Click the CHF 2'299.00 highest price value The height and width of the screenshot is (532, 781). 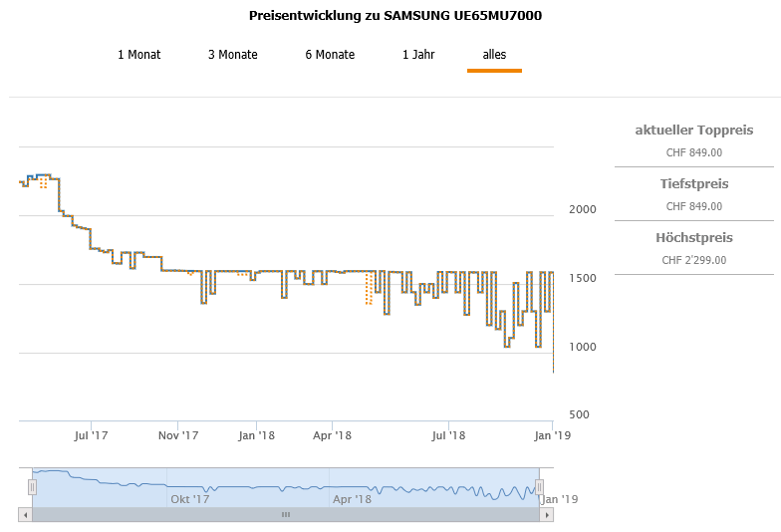pyautogui.click(x=693, y=260)
